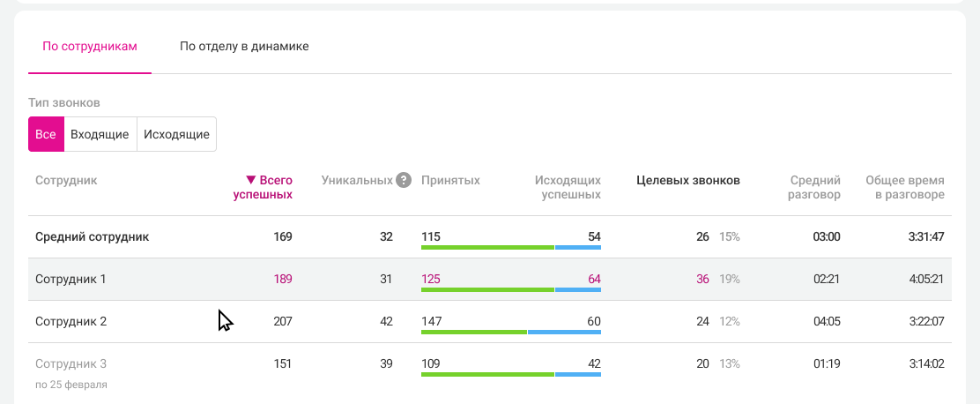980x404 pixels.
Task: Switch call type to Входящие
Action: coord(100,134)
